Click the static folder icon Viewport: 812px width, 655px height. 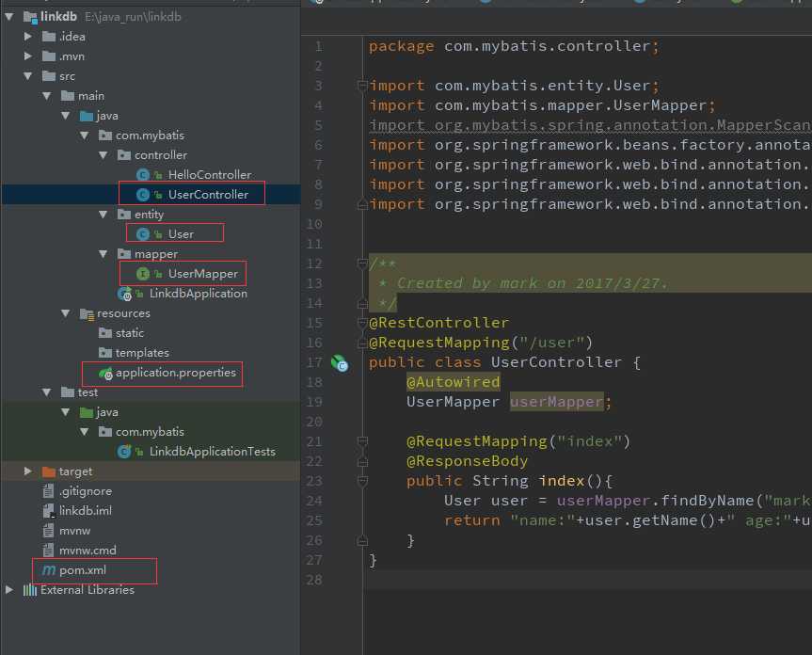pos(105,333)
